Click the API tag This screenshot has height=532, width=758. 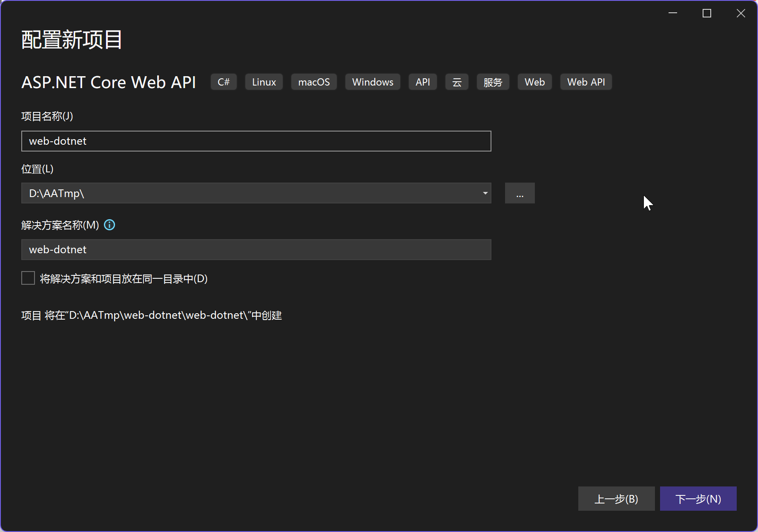click(x=423, y=82)
